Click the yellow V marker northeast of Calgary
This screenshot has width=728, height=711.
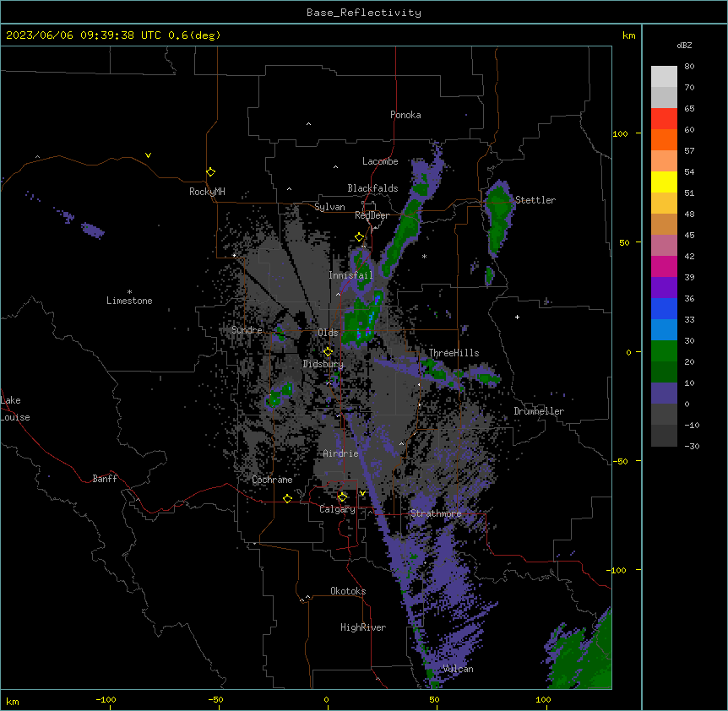click(x=362, y=493)
